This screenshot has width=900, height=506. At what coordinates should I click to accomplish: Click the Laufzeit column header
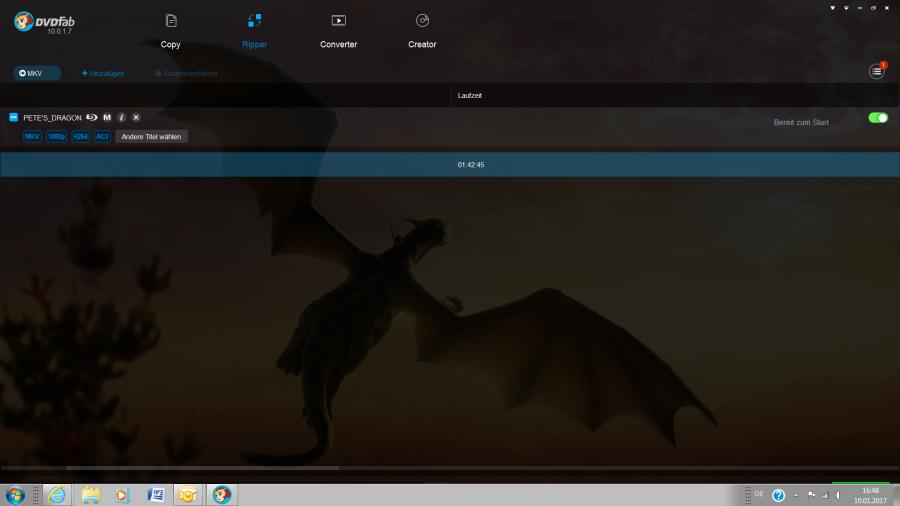(x=470, y=96)
